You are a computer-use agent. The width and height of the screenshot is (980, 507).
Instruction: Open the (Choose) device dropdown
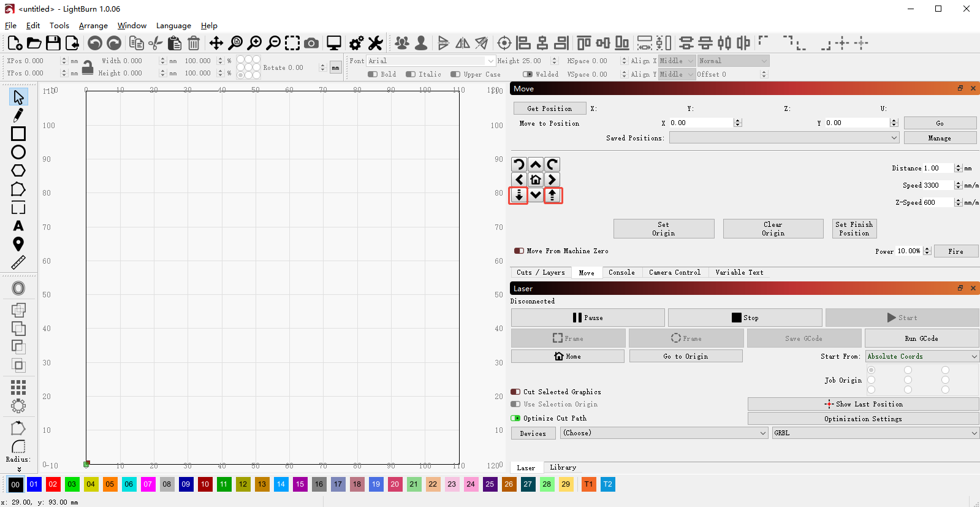coord(664,433)
